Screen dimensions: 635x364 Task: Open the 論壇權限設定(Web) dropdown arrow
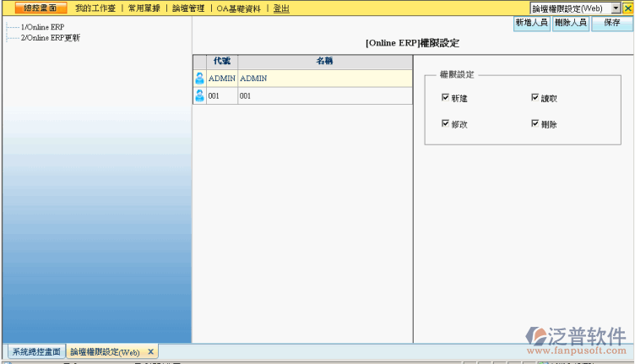(x=616, y=8)
